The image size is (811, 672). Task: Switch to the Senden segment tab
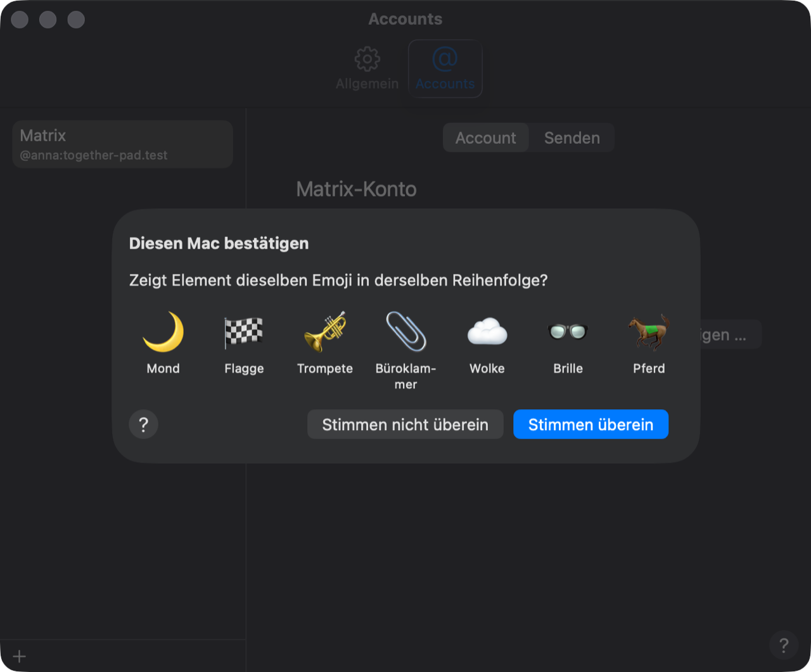[x=572, y=137]
